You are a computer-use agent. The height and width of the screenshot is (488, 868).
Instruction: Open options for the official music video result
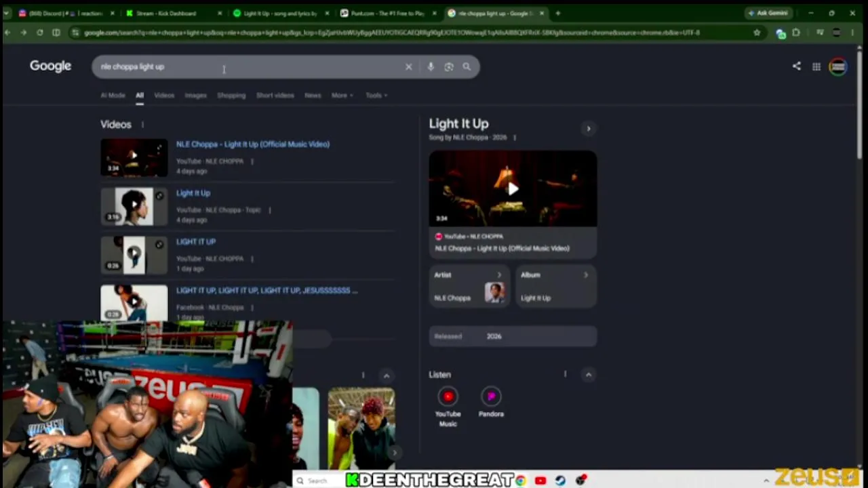(252, 161)
